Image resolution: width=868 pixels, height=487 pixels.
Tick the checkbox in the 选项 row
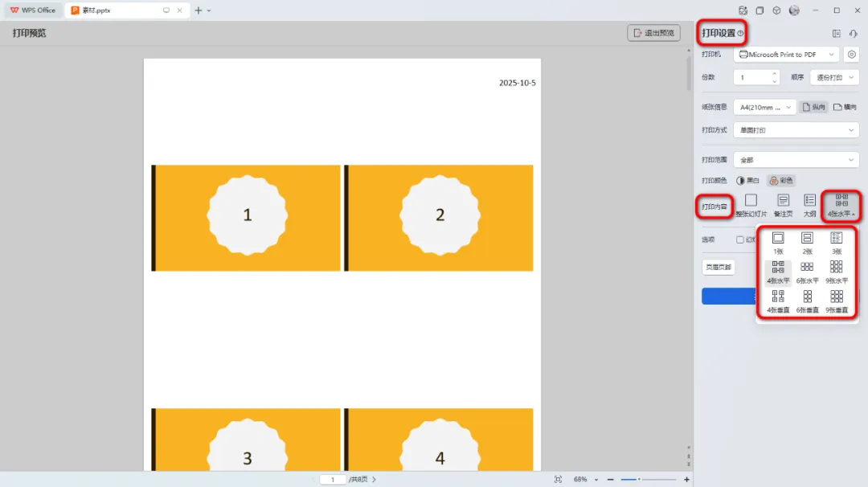coord(740,239)
